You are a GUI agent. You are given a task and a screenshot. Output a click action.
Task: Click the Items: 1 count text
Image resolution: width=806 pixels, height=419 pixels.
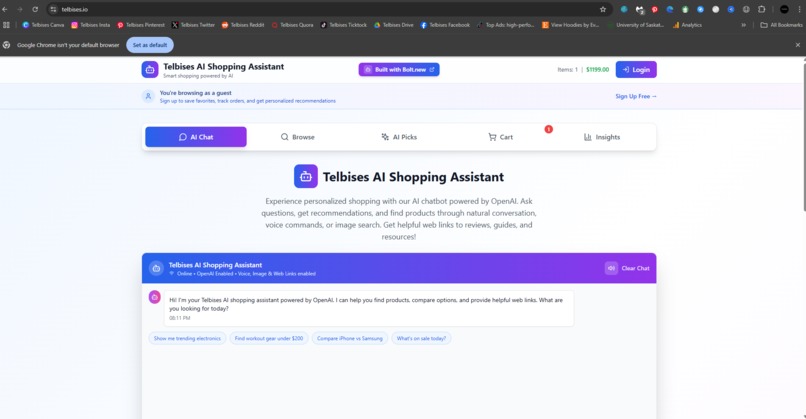pos(567,69)
